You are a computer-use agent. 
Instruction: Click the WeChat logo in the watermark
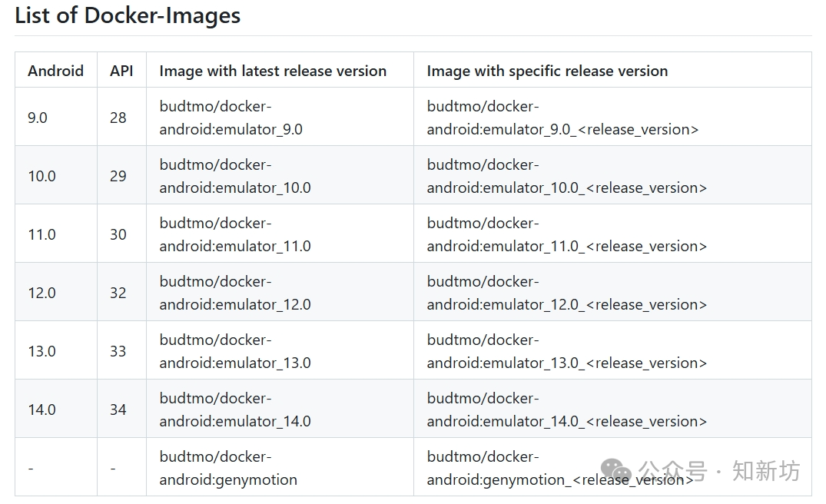(616, 471)
